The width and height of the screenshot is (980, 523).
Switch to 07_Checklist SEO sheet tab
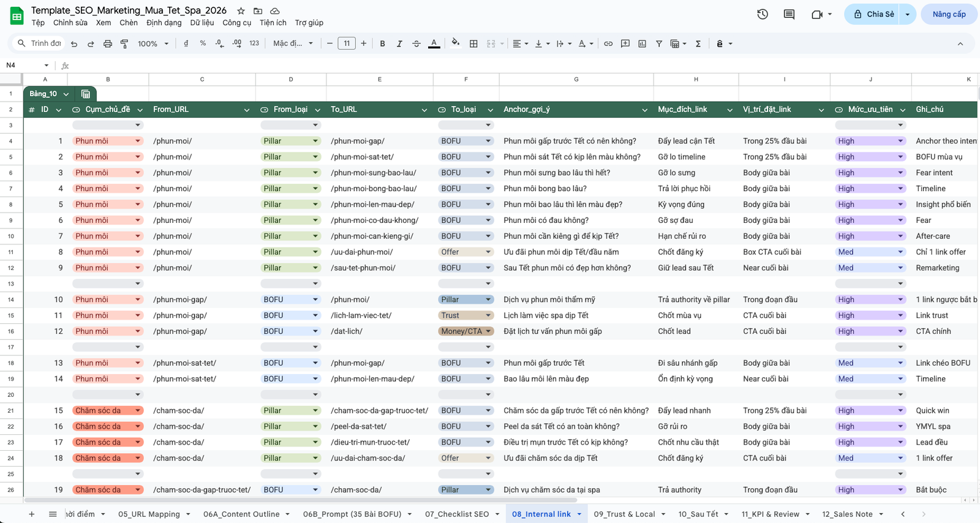[x=457, y=514]
